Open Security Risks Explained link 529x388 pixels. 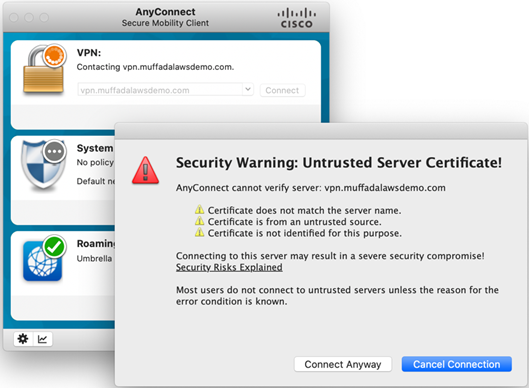tap(229, 267)
